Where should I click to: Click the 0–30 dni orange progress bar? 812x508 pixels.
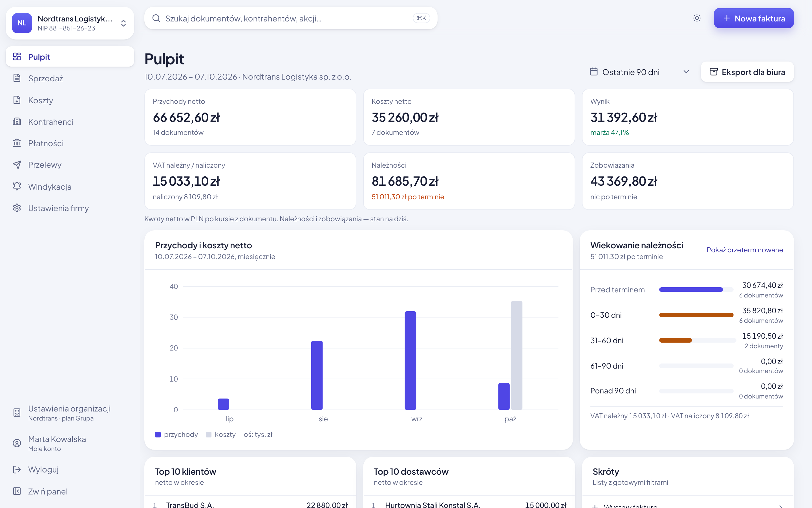[x=696, y=315]
